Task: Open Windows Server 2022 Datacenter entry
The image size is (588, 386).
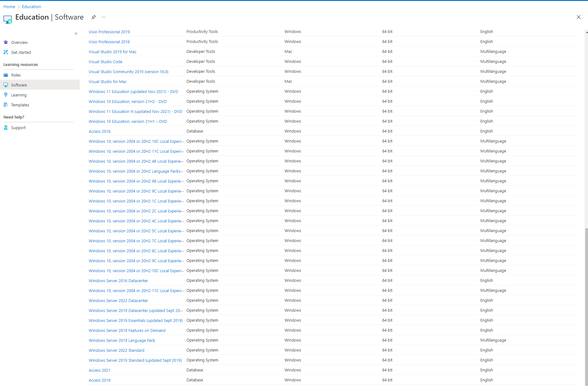Action: (118, 300)
